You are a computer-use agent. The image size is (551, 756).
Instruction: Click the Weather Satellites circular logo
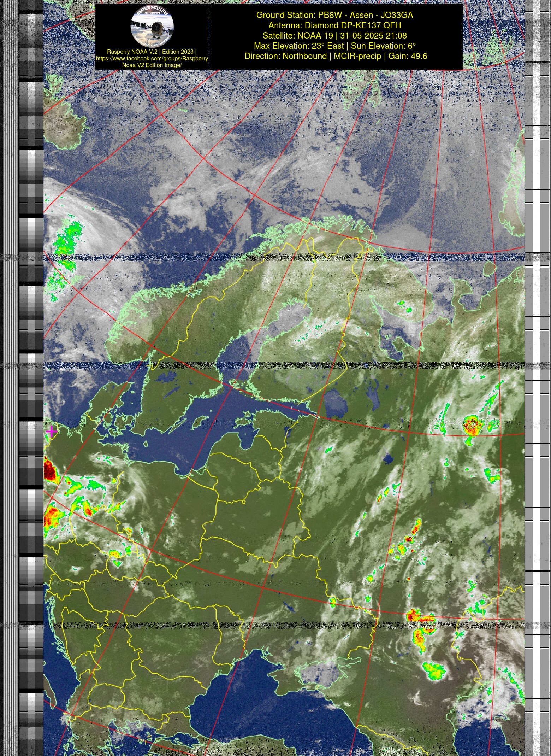[152, 25]
